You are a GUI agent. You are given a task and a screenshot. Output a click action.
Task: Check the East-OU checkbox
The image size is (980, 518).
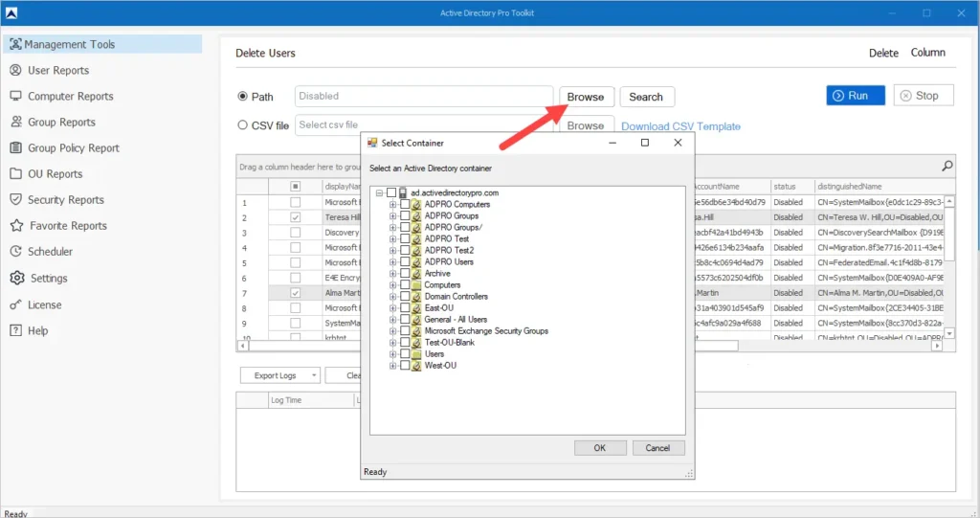pyautogui.click(x=405, y=307)
